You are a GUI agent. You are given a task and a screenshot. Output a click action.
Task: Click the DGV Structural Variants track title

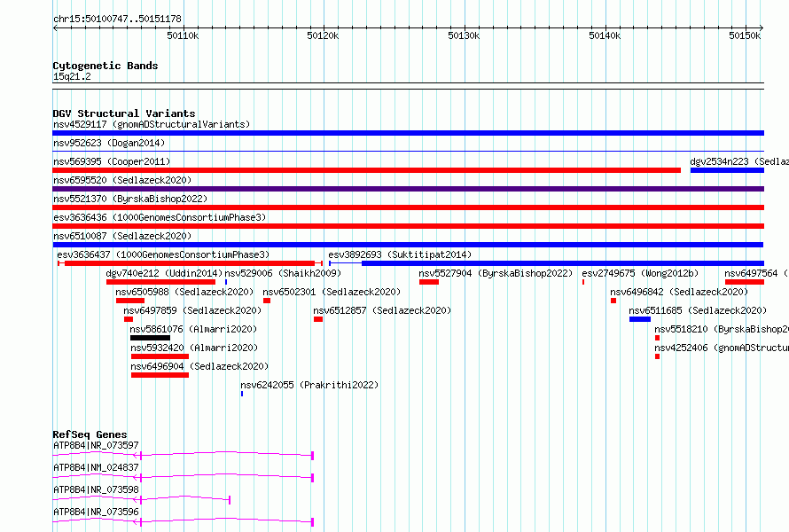(x=124, y=113)
